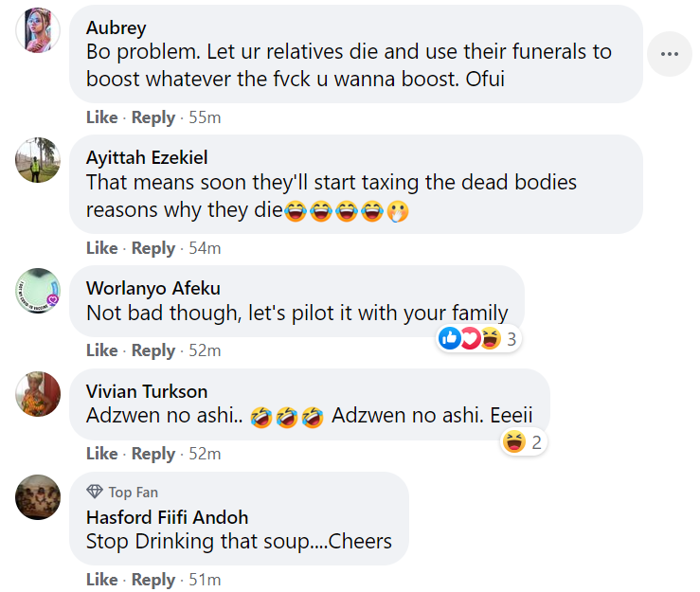Screen dimensions: 700x592
Task: Open the Hasford Fiifi Andoh name link
Action: coord(167,517)
